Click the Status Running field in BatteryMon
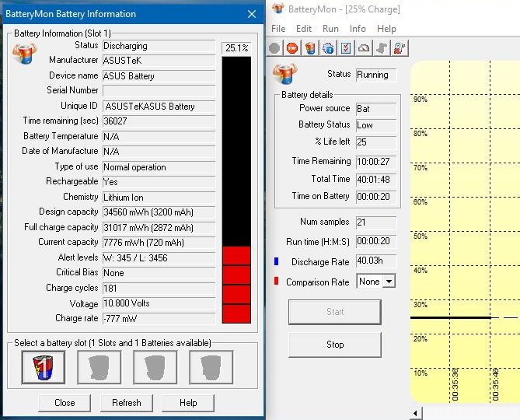Image resolution: width=520 pixels, height=420 pixels. point(376,75)
